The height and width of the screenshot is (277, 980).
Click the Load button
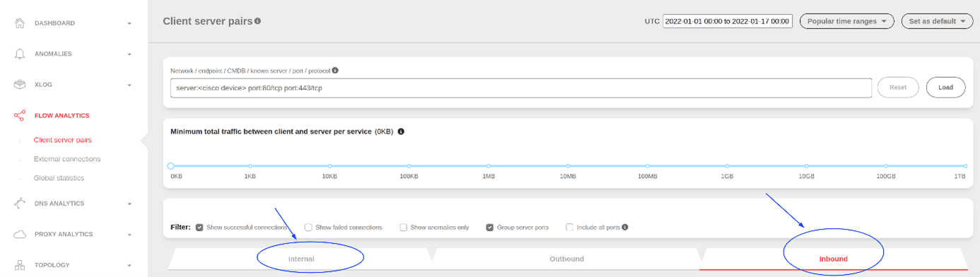(x=946, y=88)
